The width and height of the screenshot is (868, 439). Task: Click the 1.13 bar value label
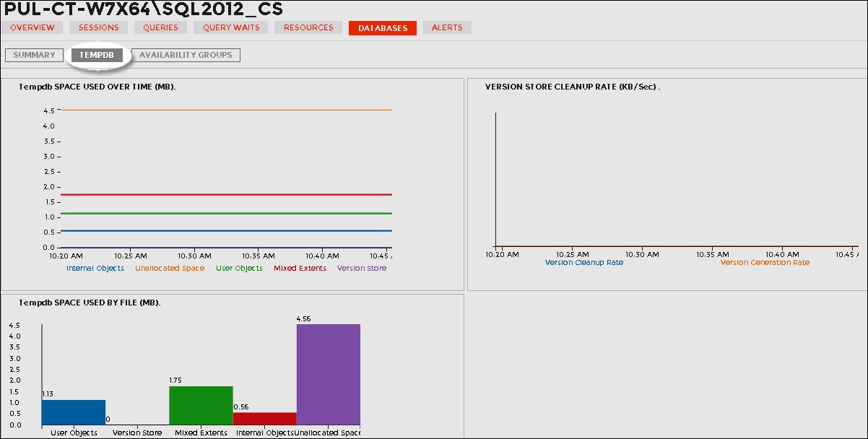(x=49, y=394)
